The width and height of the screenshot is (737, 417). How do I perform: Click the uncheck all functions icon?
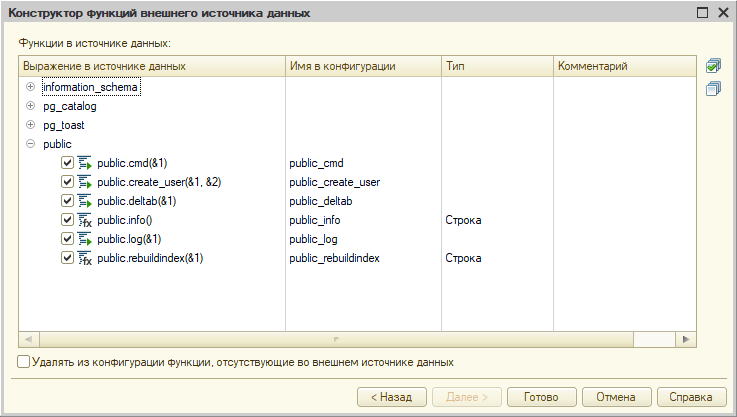point(713,89)
